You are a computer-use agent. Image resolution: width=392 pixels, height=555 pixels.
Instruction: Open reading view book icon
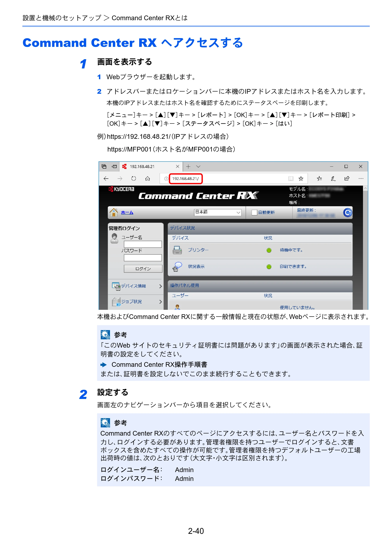coord(291,179)
